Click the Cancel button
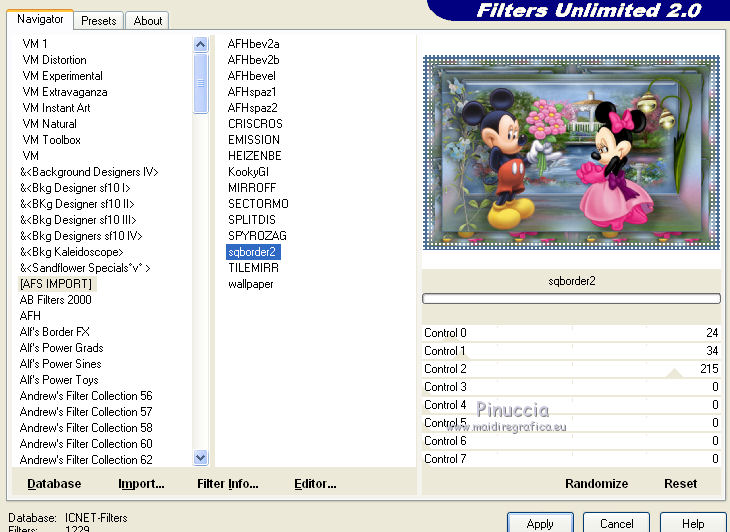This screenshot has height=532, width=730. click(616, 524)
